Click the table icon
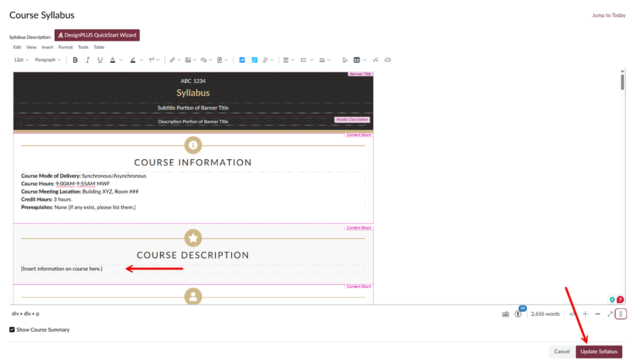 (357, 60)
